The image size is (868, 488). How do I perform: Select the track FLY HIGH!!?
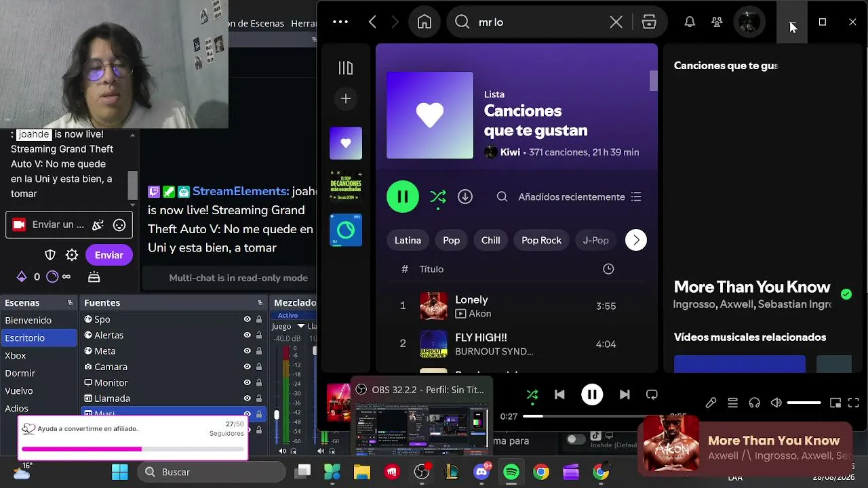click(515, 344)
